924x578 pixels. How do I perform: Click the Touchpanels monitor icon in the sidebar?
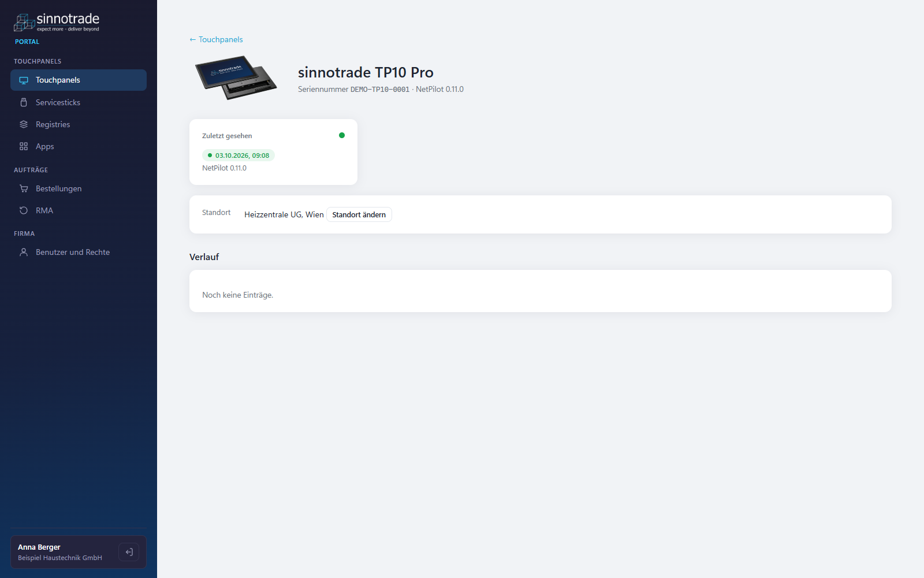pyautogui.click(x=24, y=80)
